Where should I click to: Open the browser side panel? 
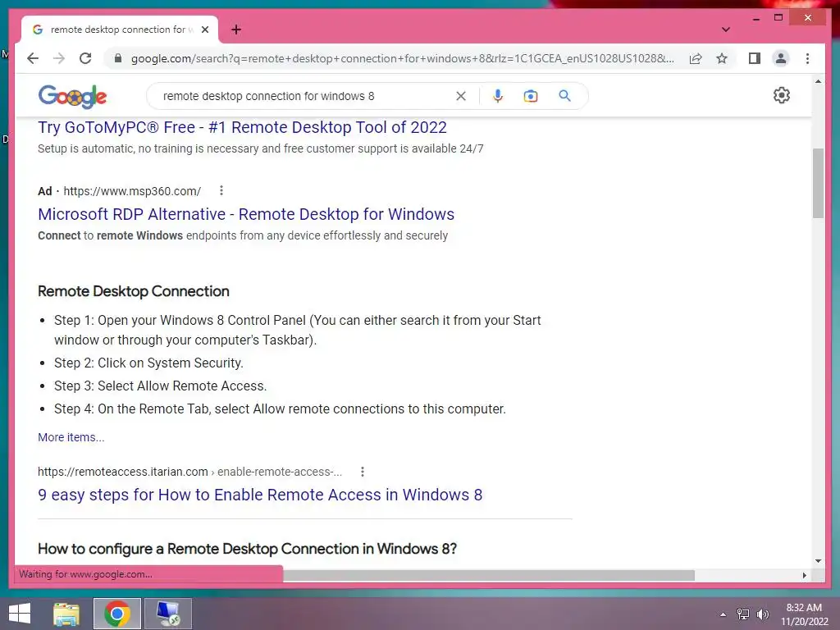755,58
